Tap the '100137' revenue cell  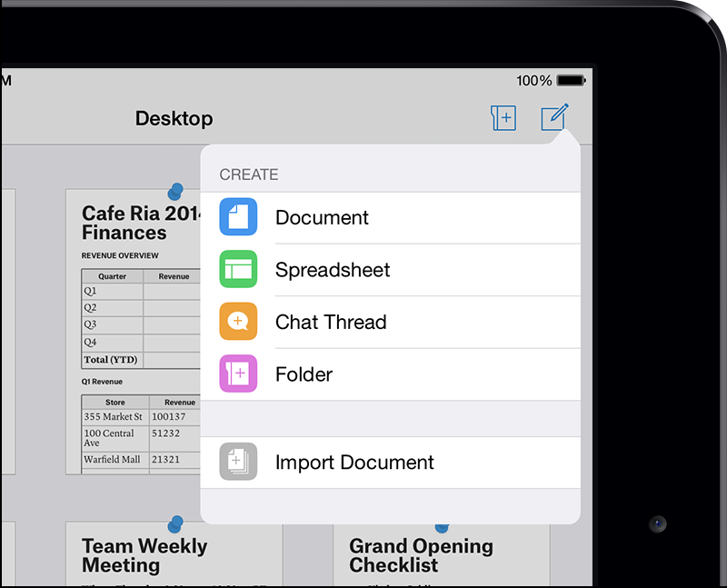point(175,416)
